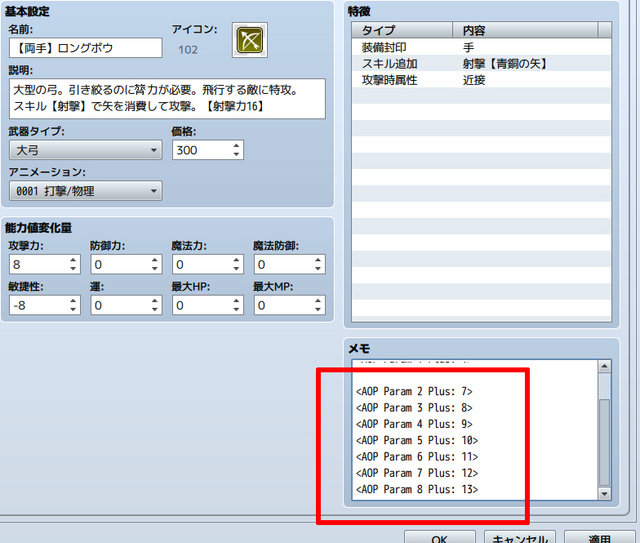Increase 攻撃力 with the up arrow
This screenshot has height=543, width=640.
pyautogui.click(x=73, y=260)
